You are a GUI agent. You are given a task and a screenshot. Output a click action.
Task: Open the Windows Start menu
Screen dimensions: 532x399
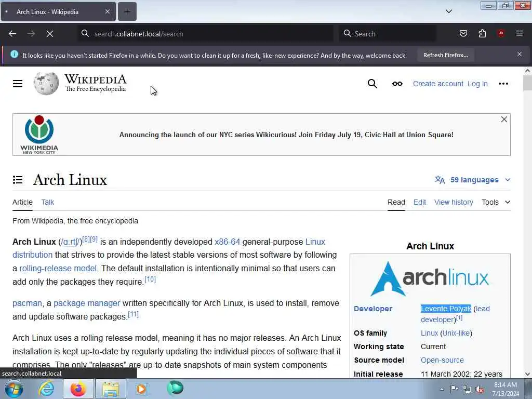14,389
